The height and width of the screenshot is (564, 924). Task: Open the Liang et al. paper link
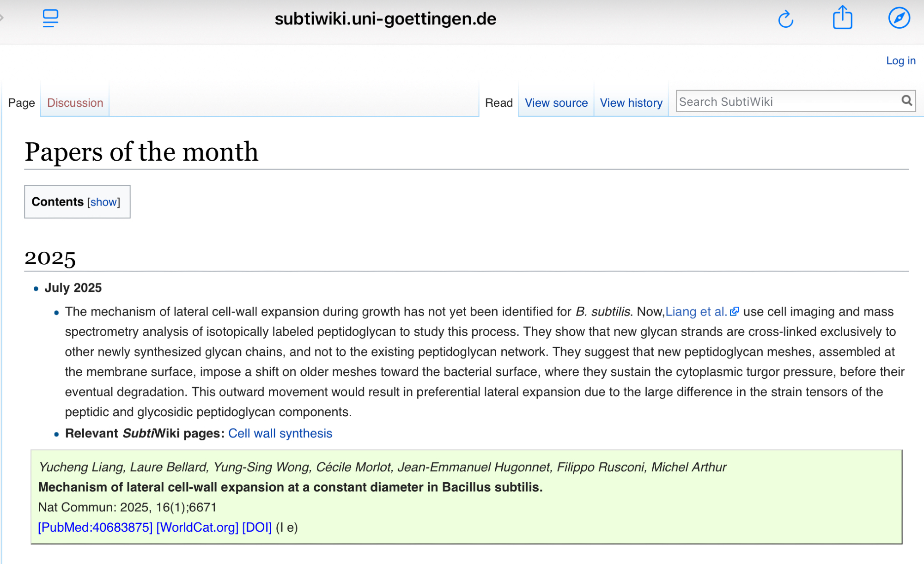[696, 312]
